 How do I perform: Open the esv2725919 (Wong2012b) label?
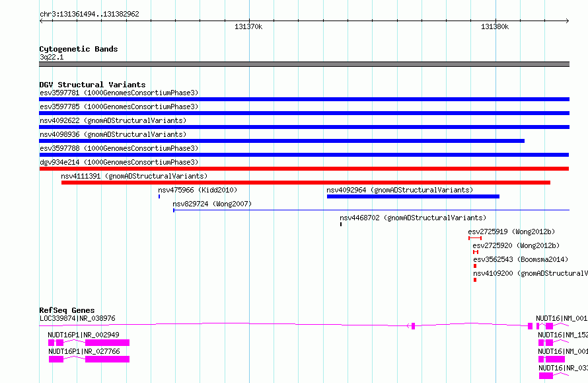(511, 232)
